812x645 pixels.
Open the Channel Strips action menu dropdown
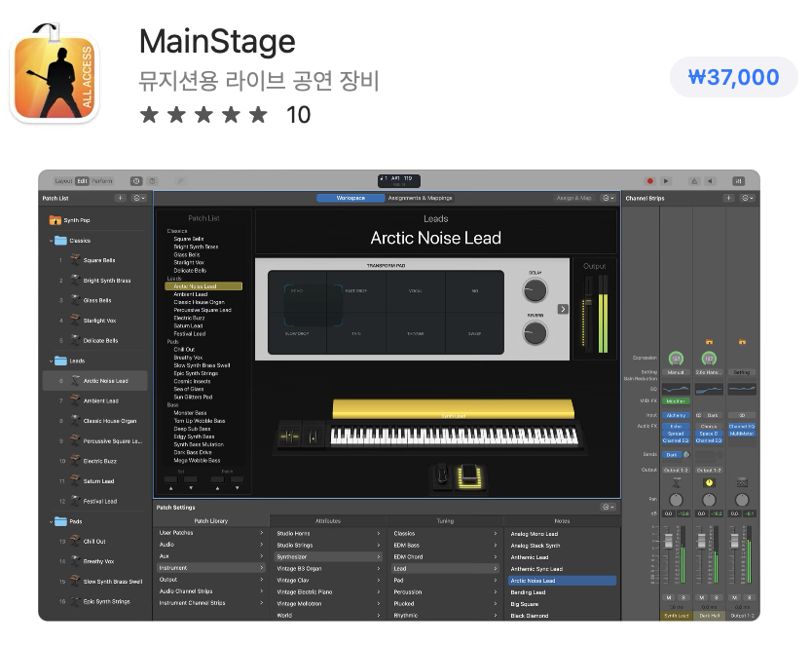[x=748, y=198]
